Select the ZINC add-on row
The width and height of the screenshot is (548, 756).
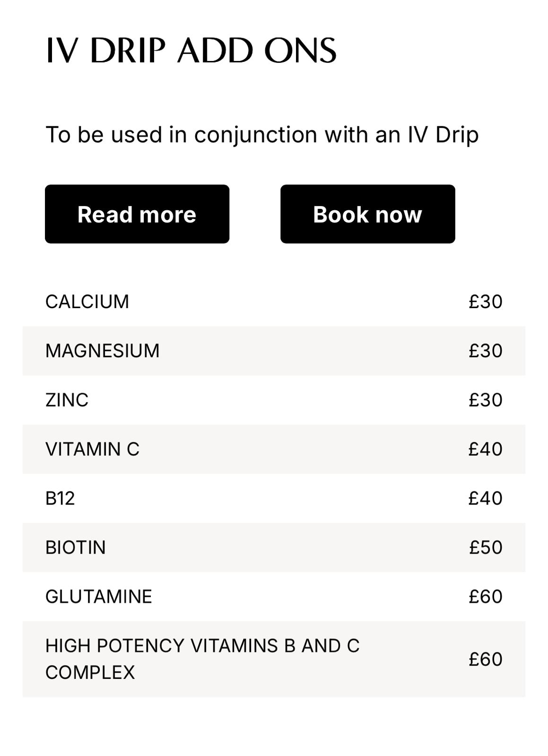click(274, 400)
